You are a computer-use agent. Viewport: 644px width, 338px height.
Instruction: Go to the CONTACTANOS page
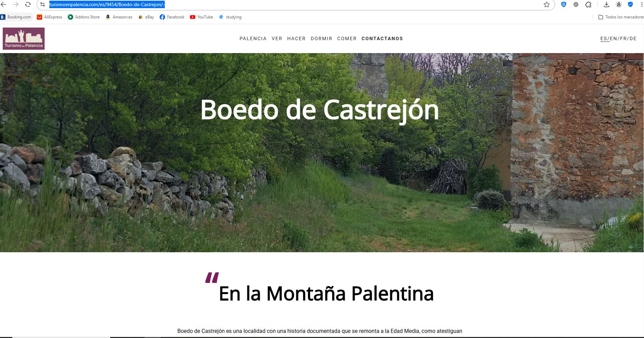[382, 39]
